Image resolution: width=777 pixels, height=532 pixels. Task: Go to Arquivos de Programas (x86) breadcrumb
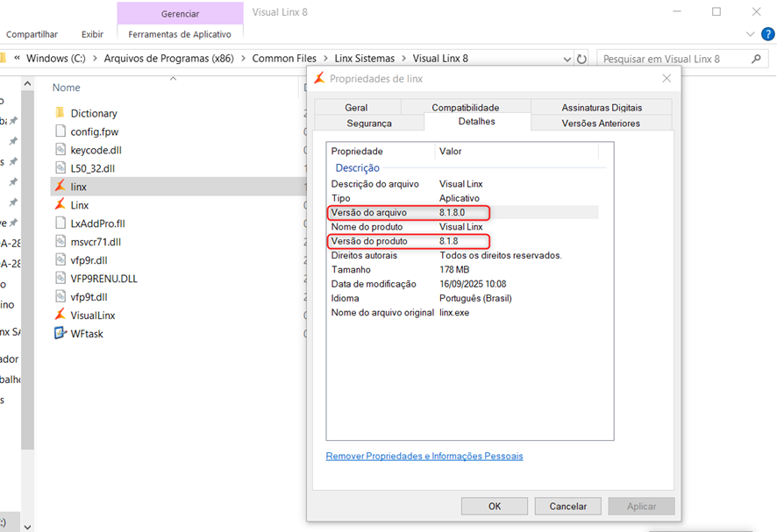(x=169, y=59)
